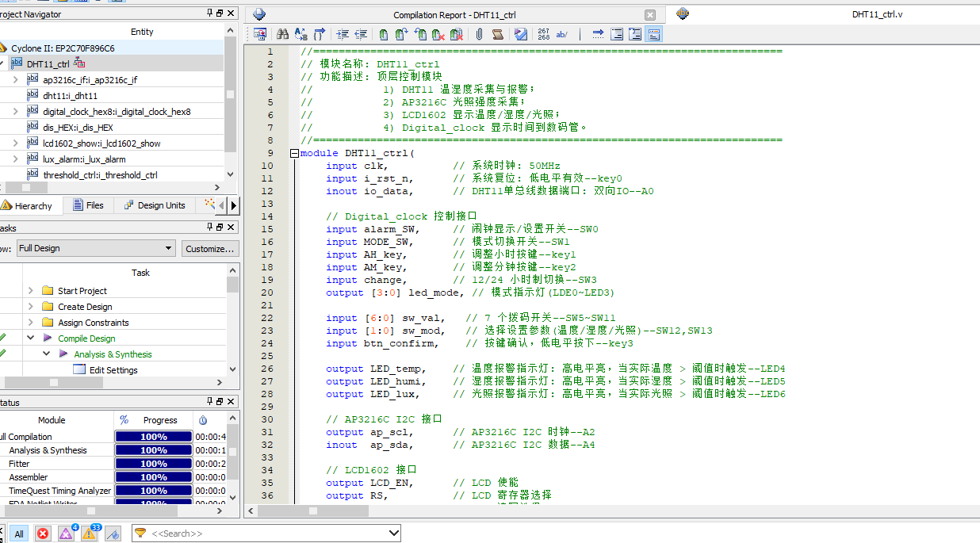Click the paperclip attach icon in toolbar
980x543 pixels.
(480, 34)
